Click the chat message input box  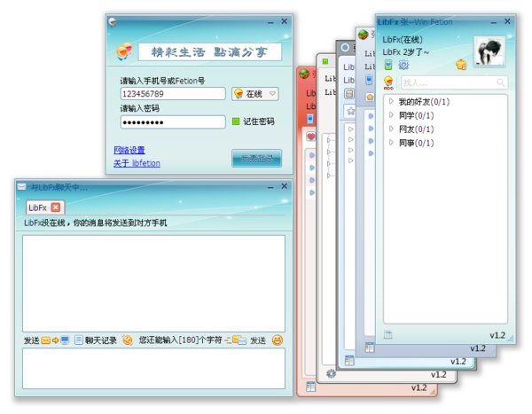pyautogui.click(x=153, y=368)
